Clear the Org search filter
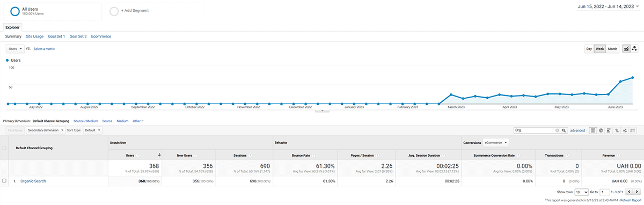This screenshot has height=205, width=644. coord(557,130)
